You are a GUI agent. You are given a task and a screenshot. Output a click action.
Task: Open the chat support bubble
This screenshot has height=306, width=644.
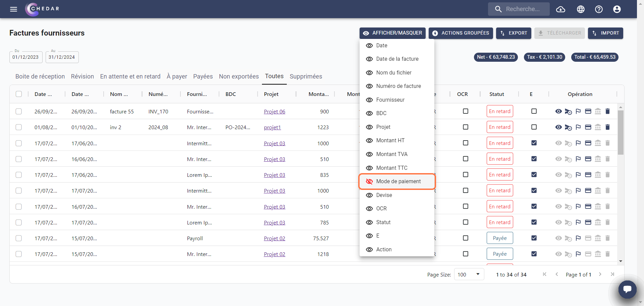pos(627,289)
